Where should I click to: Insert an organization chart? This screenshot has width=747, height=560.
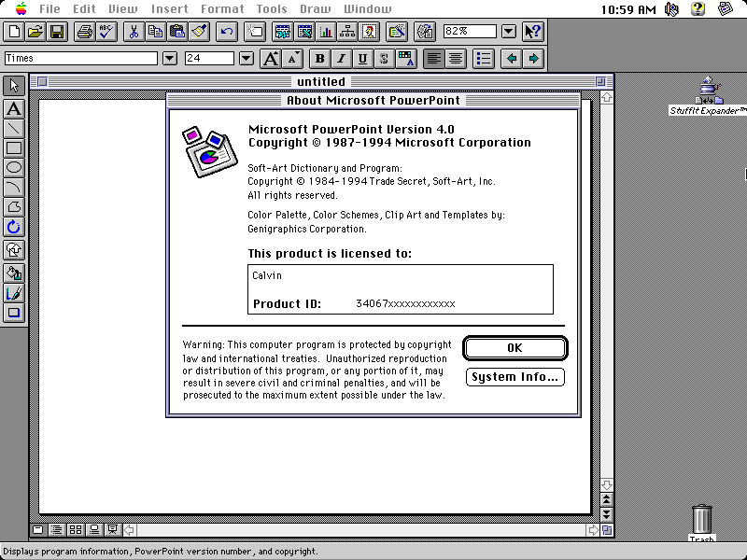[x=347, y=32]
